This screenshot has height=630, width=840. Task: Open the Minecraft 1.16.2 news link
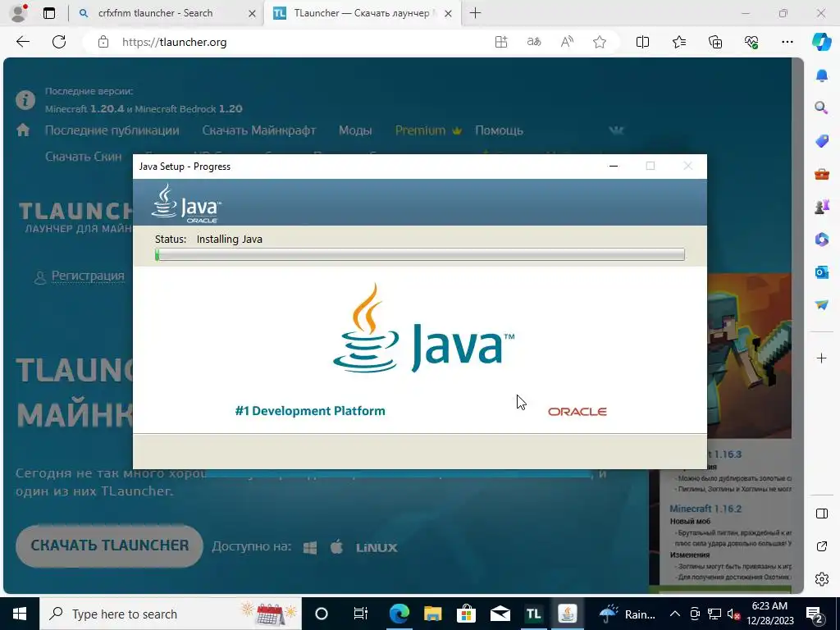[x=705, y=509]
